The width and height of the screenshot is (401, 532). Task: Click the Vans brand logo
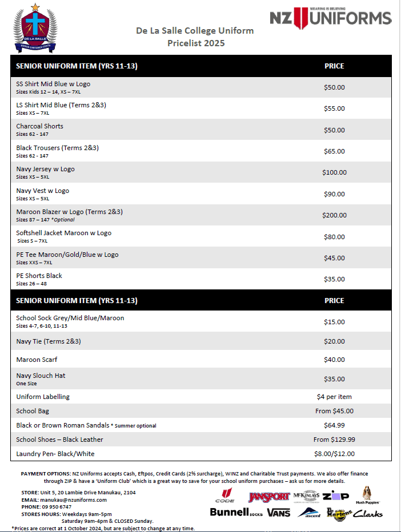279,512
